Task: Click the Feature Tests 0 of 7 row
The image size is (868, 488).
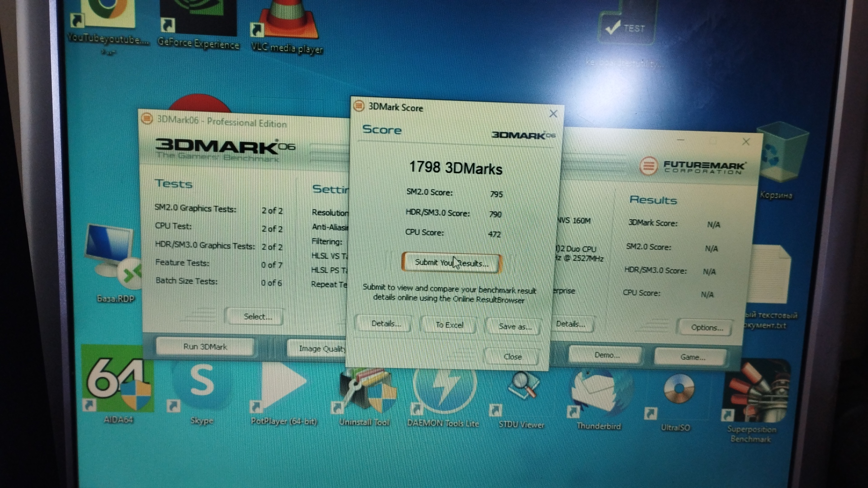Action: (219, 263)
